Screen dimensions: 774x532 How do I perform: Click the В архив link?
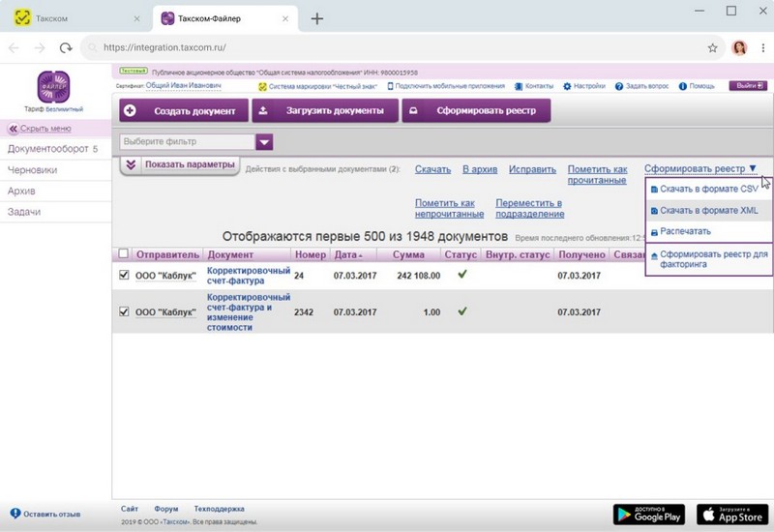(x=480, y=169)
